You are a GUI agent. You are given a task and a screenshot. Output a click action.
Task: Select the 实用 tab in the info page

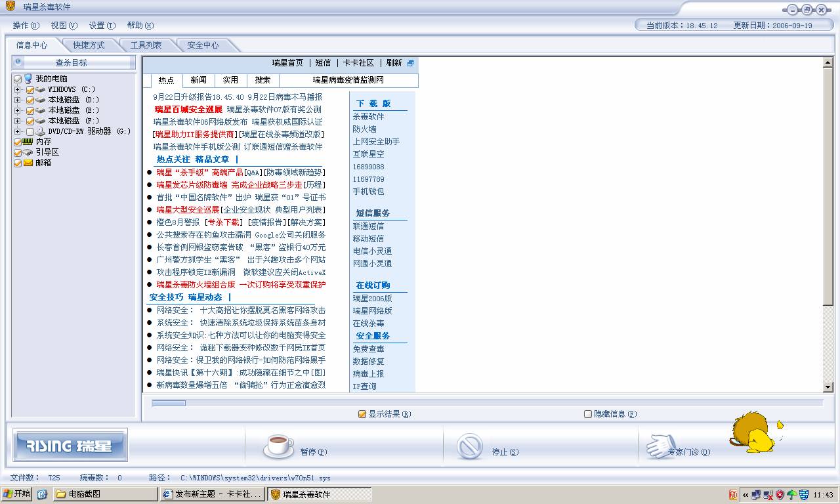coord(230,80)
